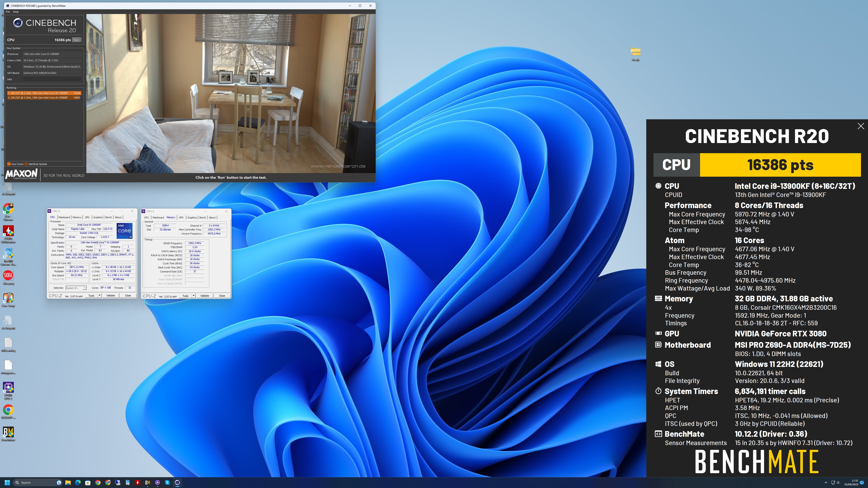The width and height of the screenshot is (868, 488).
Task: Click Tools button in left CPU-Z
Action: [x=91, y=295]
